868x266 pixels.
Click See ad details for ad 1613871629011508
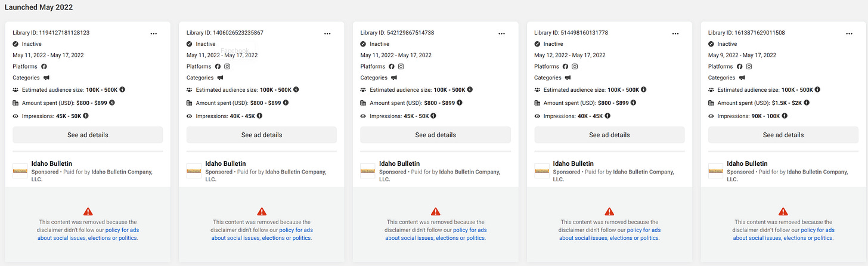(x=783, y=135)
